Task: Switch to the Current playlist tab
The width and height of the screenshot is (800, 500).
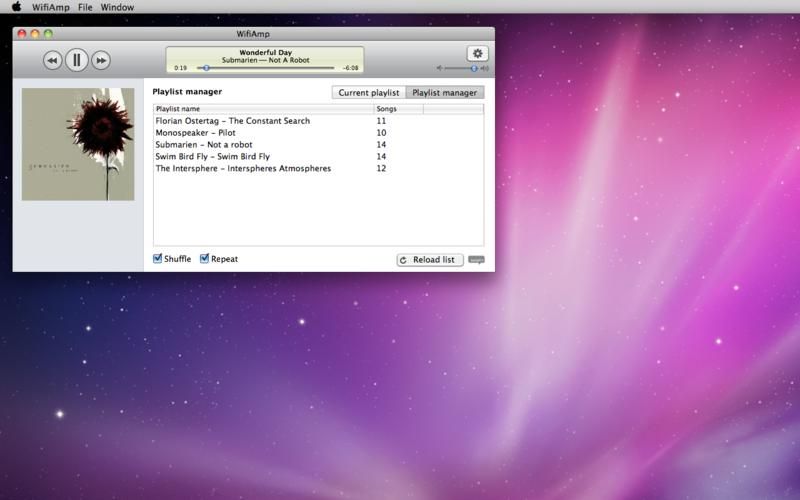Action: coord(368,93)
